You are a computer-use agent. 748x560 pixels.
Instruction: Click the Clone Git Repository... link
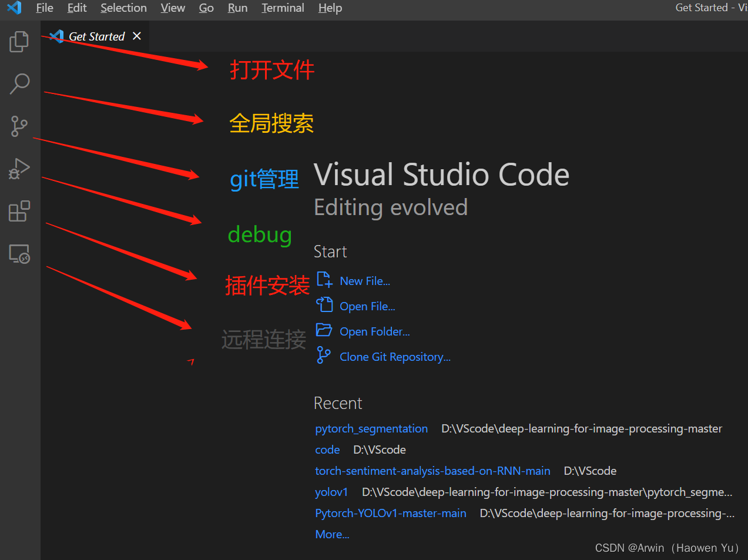point(395,357)
